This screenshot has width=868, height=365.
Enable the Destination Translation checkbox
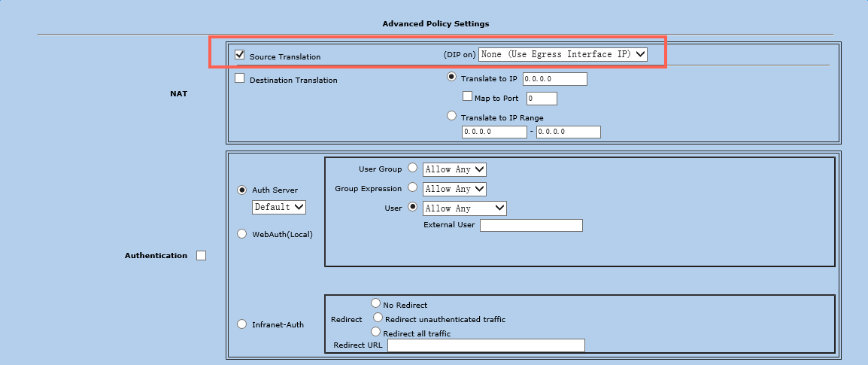[240, 78]
